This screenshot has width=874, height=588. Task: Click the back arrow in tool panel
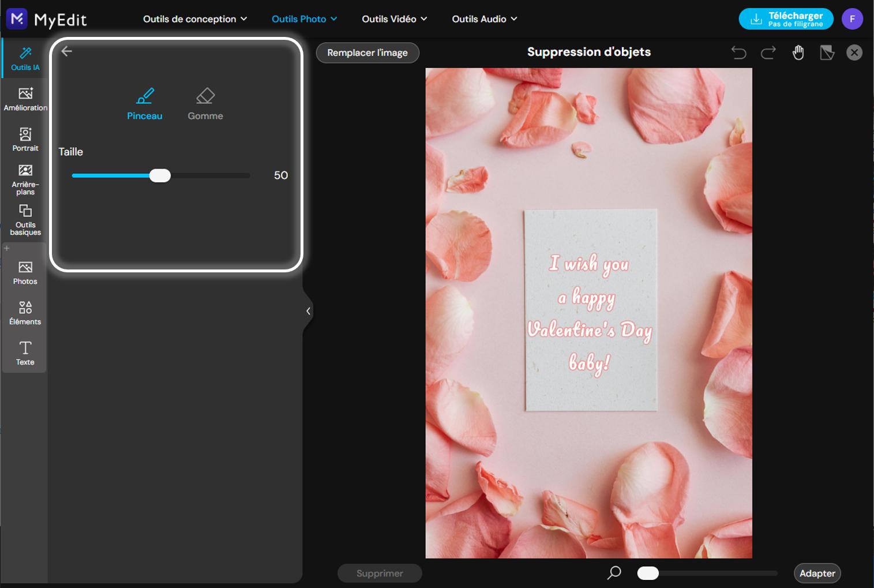(x=67, y=51)
